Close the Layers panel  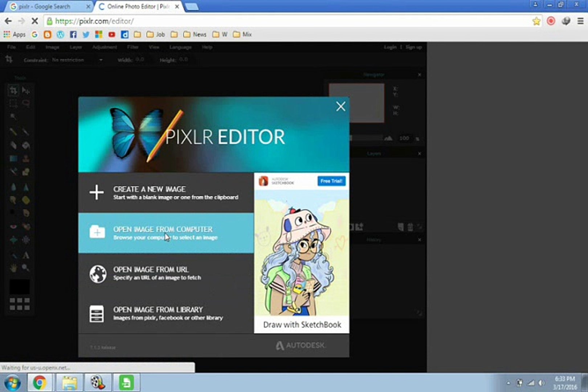(x=420, y=154)
